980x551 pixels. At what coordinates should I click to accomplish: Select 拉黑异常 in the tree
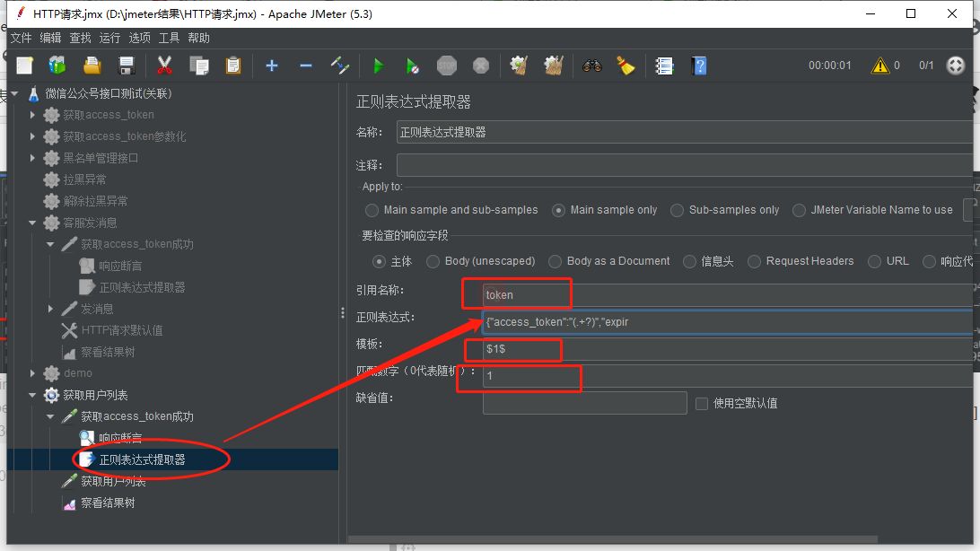tap(84, 179)
